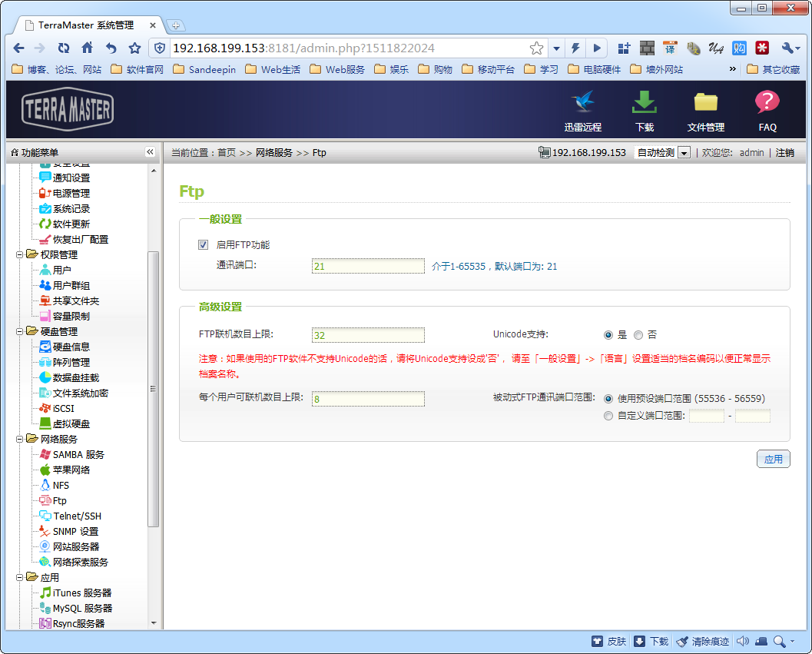This screenshot has width=812, height=654.
Task: Click the sidebar vertical scrollbar thumb
Action: click(x=154, y=388)
